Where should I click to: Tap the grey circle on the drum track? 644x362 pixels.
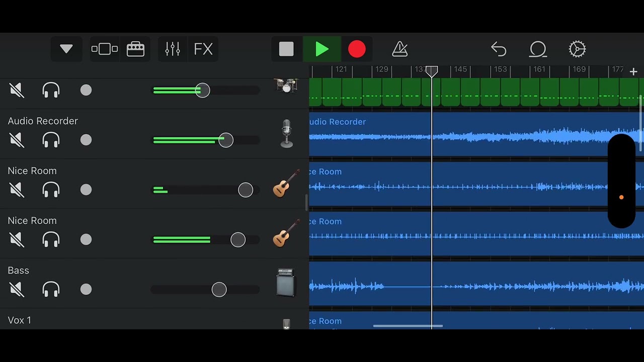coord(86,90)
